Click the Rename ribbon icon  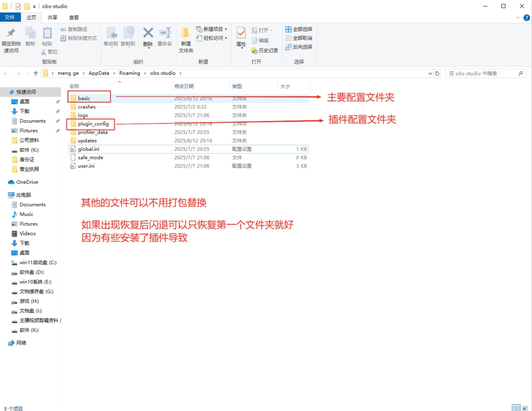pyautogui.click(x=165, y=33)
